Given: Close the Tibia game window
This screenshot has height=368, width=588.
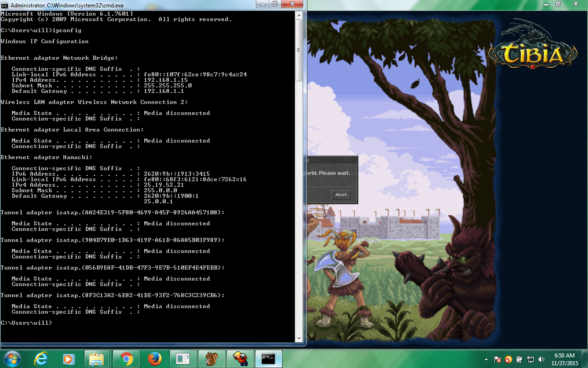Looking at the screenshot, I should click(575, 4).
